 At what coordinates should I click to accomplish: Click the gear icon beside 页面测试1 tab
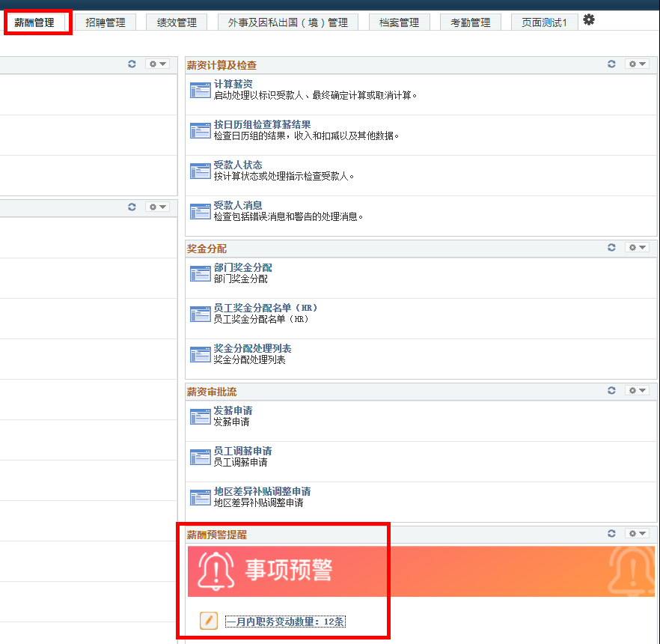coord(589,19)
